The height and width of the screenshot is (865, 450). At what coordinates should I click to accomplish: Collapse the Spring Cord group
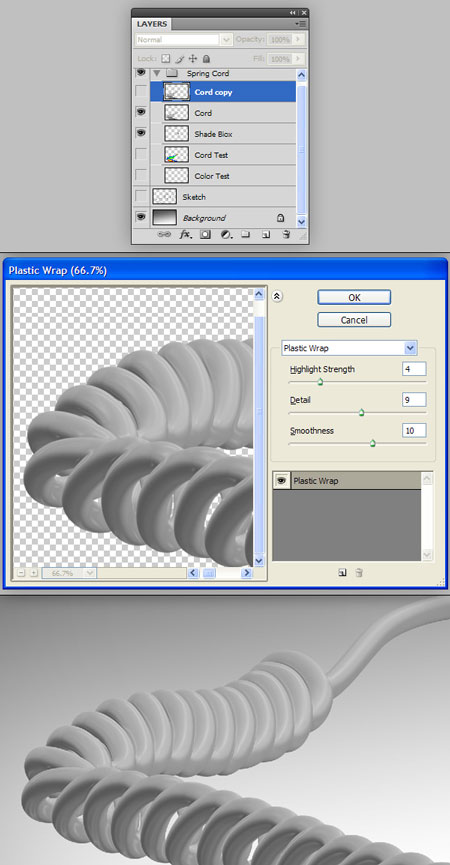coord(156,73)
